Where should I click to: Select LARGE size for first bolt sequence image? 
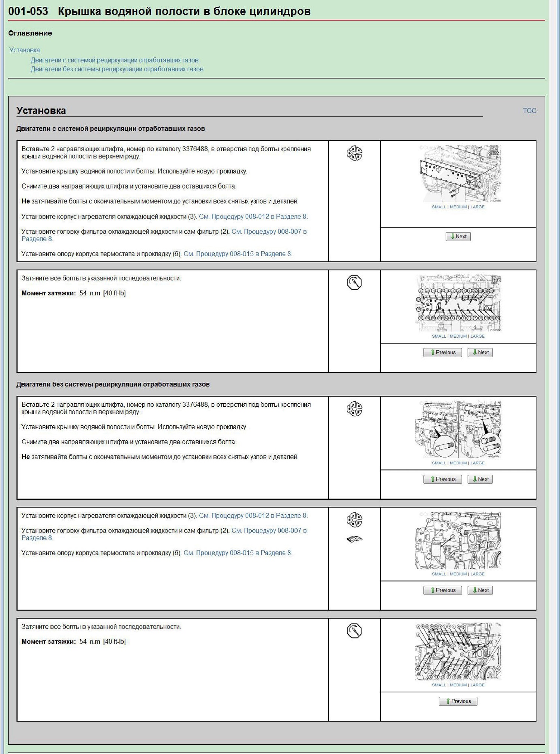tap(477, 336)
